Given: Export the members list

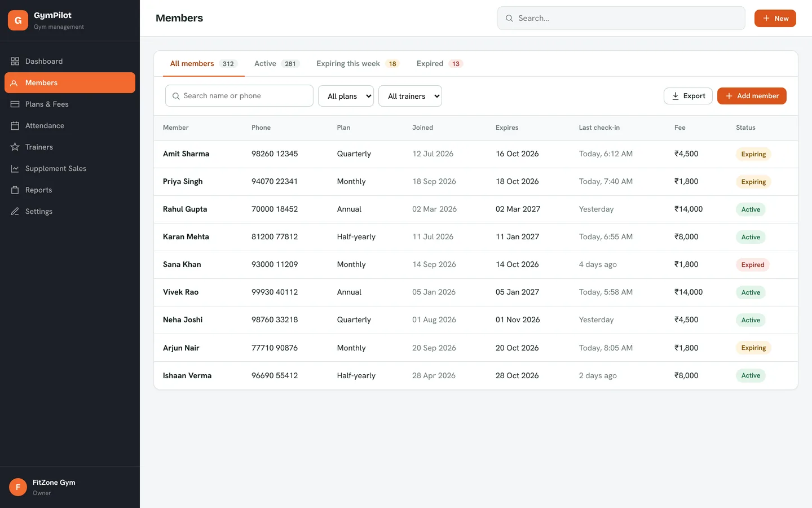Looking at the screenshot, I should (688, 96).
